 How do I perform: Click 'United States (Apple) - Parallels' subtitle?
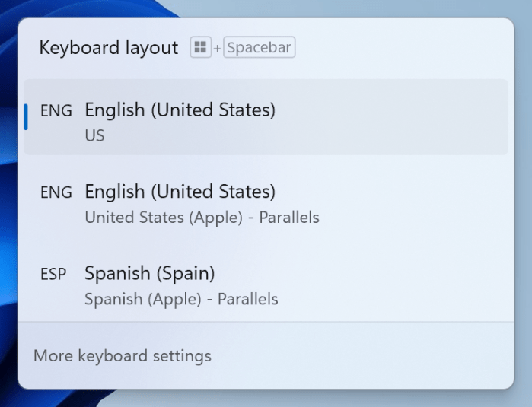click(202, 218)
